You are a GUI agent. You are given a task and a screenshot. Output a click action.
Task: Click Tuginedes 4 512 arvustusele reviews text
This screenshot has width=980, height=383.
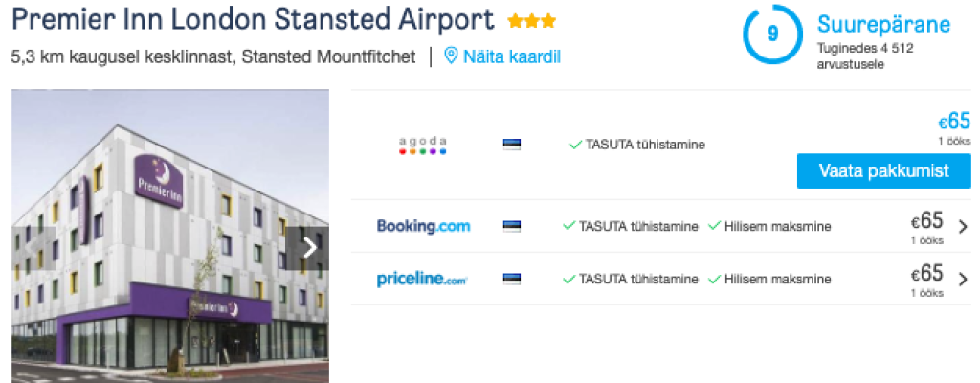(x=864, y=56)
